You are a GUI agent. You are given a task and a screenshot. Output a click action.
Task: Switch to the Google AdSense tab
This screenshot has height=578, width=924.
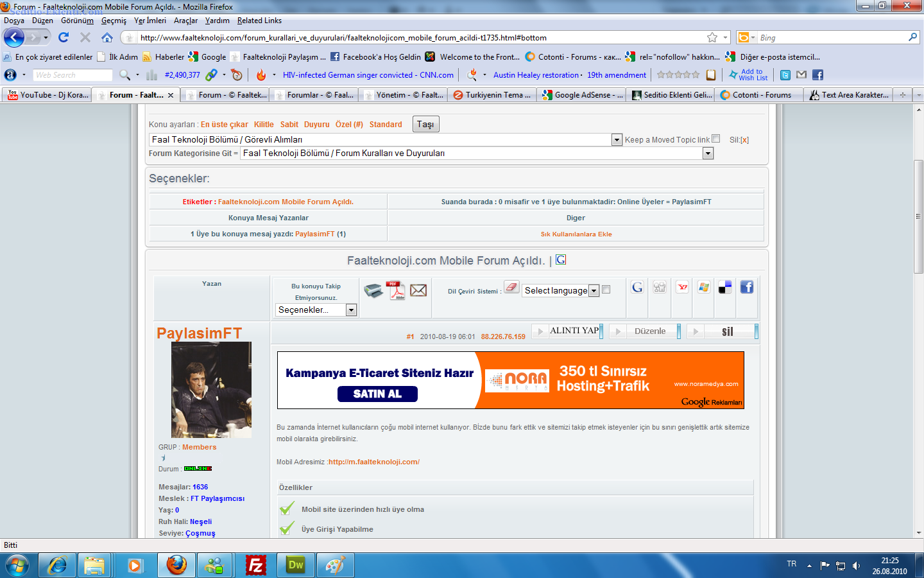point(583,95)
